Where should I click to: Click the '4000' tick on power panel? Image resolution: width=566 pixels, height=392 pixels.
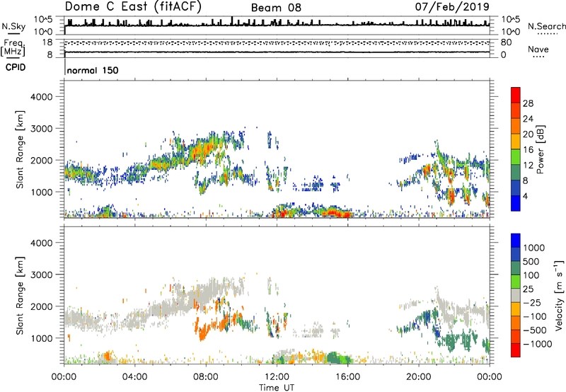[x=41, y=97]
